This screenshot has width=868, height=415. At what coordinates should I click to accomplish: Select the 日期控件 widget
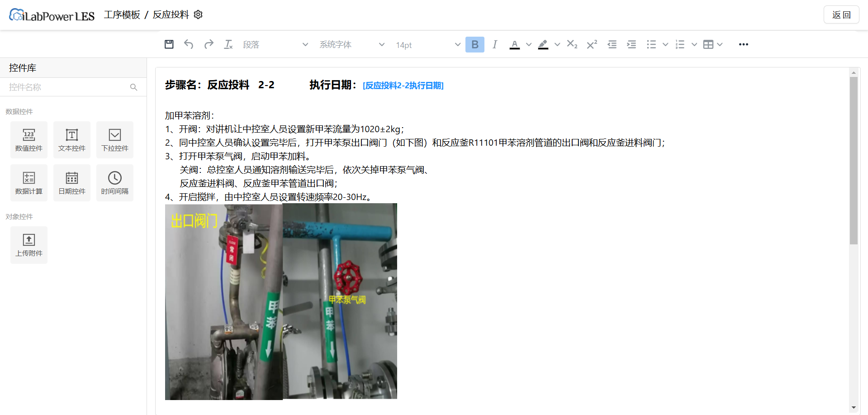(x=72, y=183)
